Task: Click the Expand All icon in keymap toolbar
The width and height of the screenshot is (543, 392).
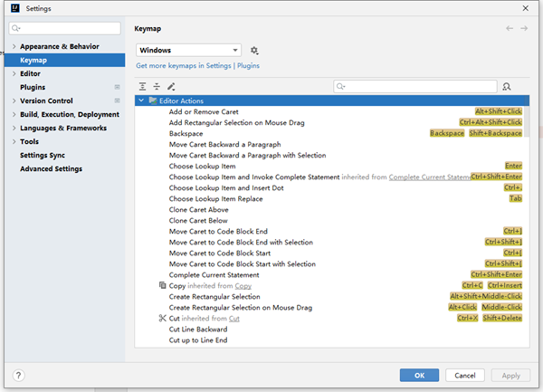Action: point(142,87)
